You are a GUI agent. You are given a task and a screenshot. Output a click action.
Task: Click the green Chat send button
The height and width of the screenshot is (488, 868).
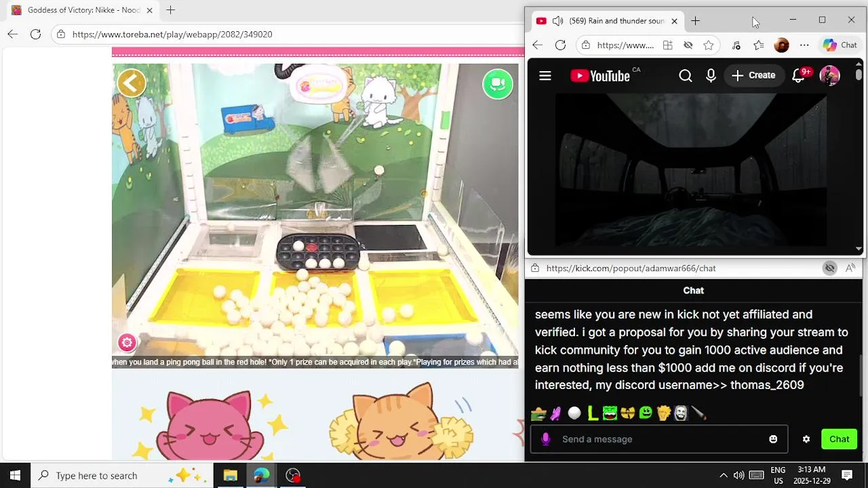(839, 439)
